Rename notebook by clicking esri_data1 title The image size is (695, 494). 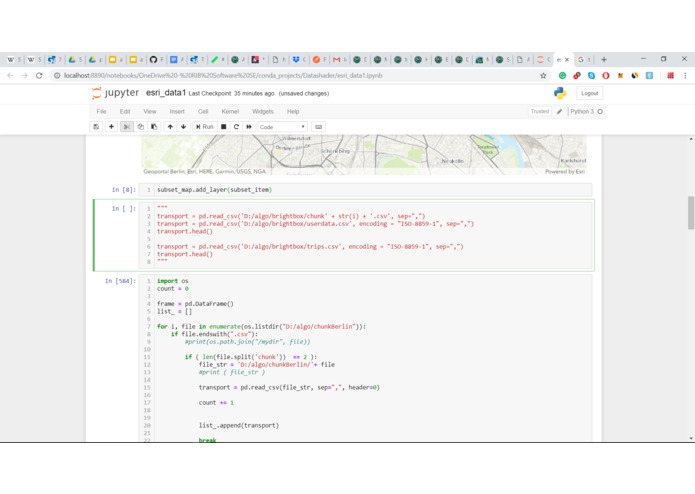pyautogui.click(x=166, y=93)
